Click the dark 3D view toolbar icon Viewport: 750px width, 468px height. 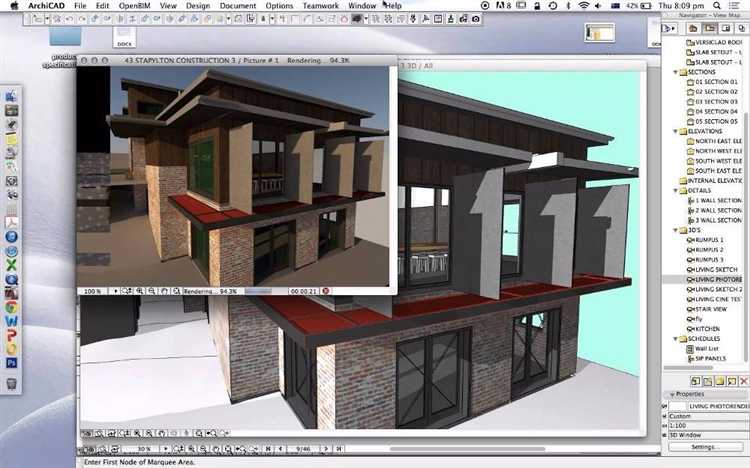tap(356, 19)
